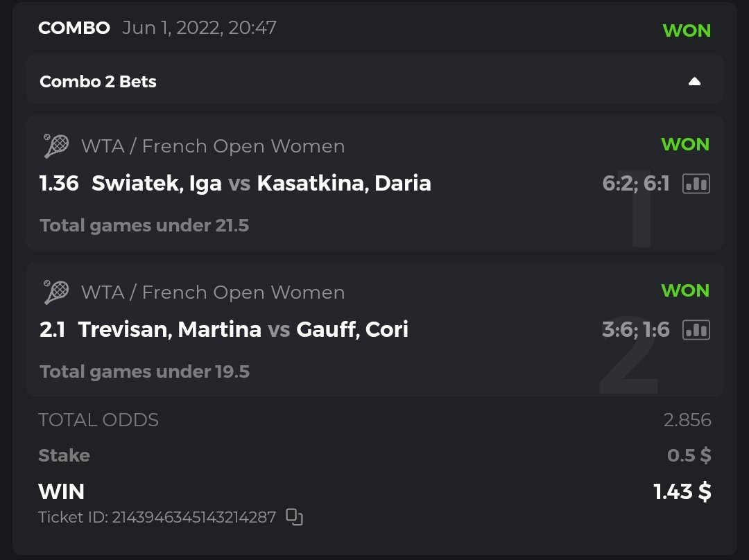Click the COMBO heading label
Screen dimensions: 749x560
coord(74,28)
